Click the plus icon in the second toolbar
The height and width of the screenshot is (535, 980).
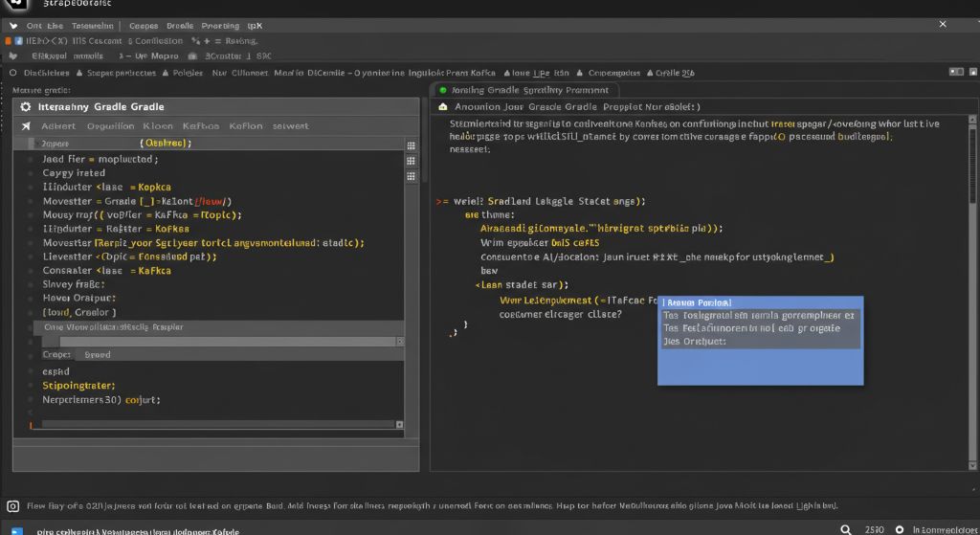point(207,41)
